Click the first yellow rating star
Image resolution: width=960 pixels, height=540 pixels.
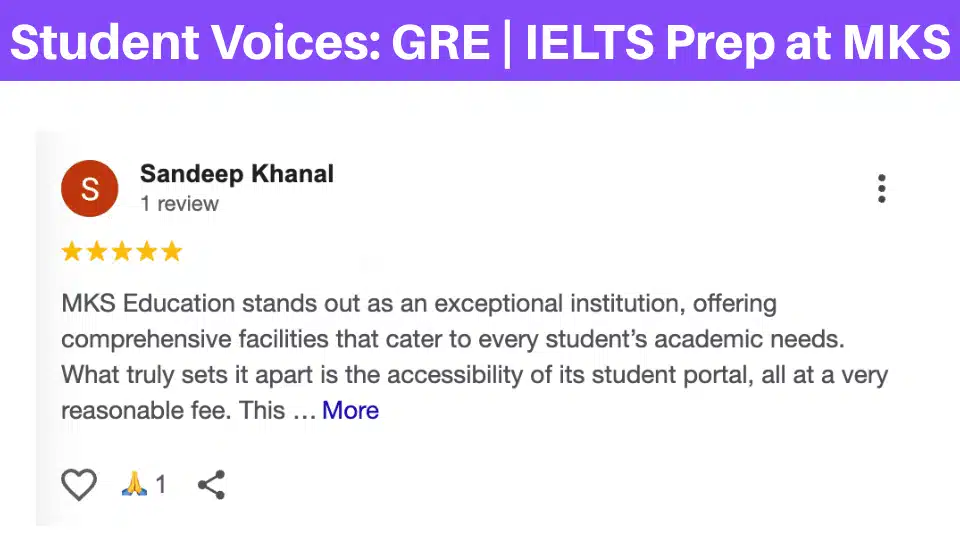tap(72, 251)
